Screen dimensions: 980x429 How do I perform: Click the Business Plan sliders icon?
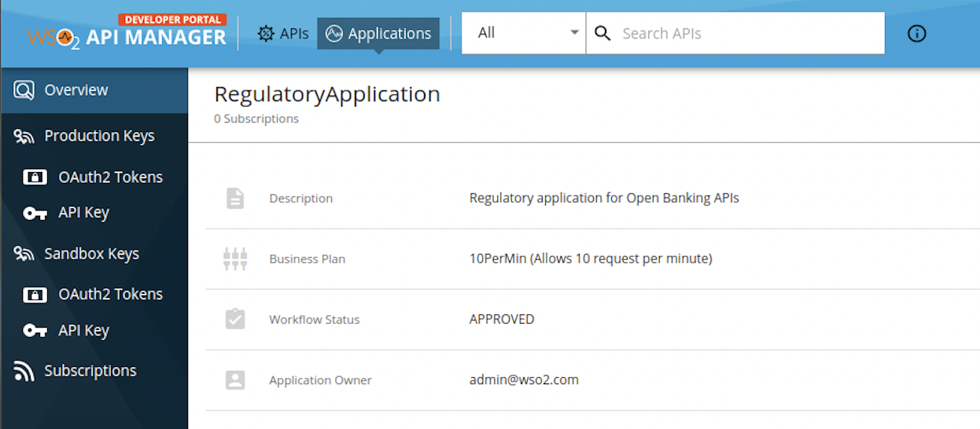[235, 259]
